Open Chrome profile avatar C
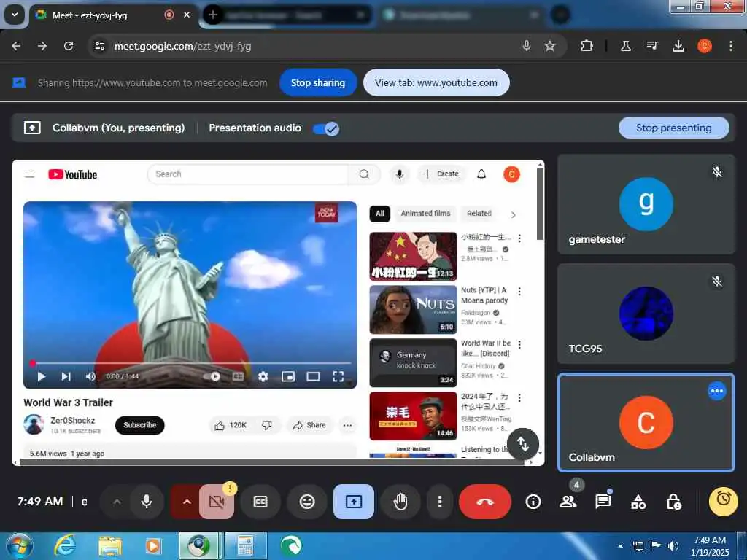This screenshot has height=560, width=747. [705, 46]
